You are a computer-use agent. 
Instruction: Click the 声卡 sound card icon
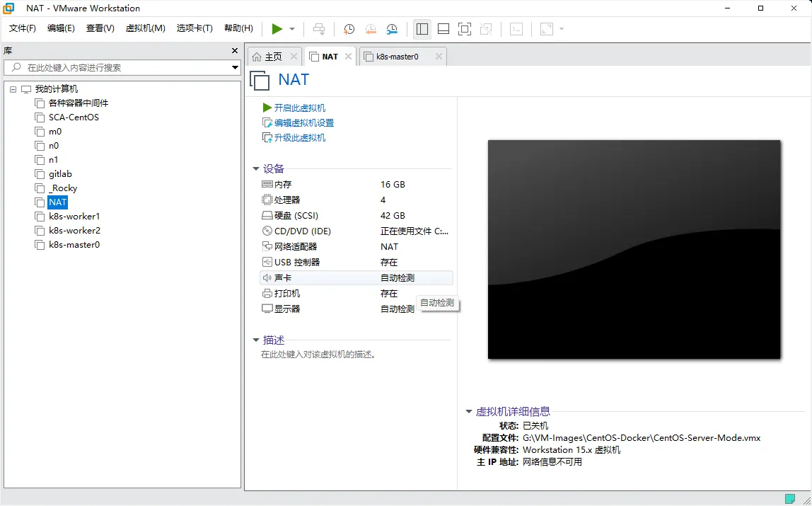(267, 278)
